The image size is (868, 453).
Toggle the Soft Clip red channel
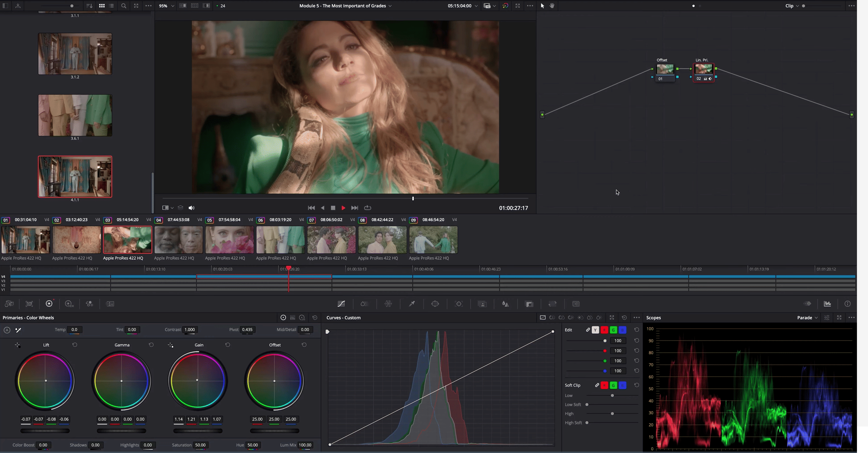pyautogui.click(x=605, y=385)
